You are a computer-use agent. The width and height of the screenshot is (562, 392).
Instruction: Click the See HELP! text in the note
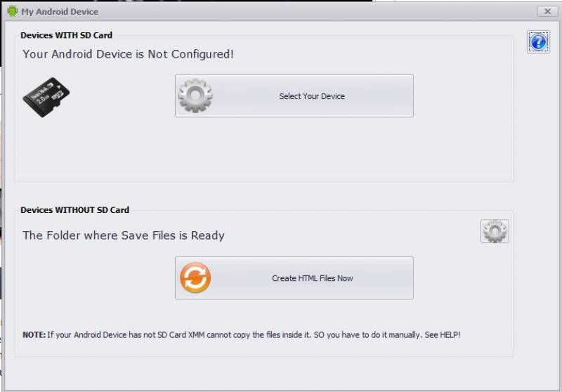443,334
